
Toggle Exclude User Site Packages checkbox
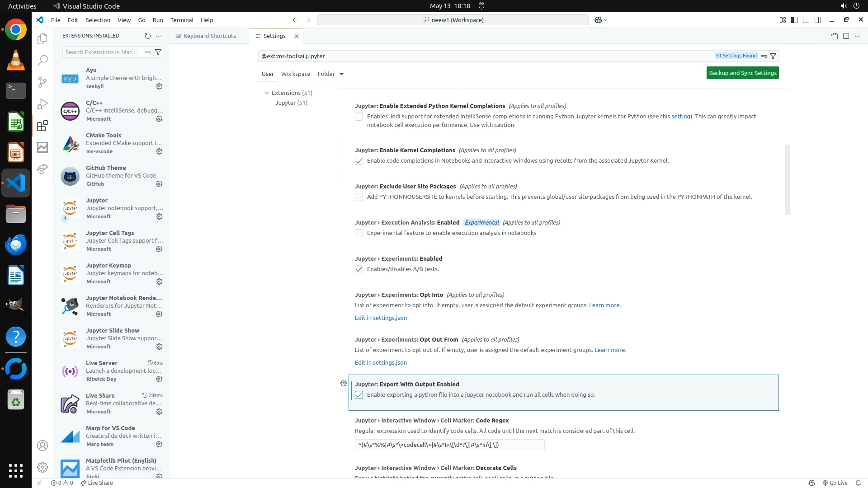(359, 197)
